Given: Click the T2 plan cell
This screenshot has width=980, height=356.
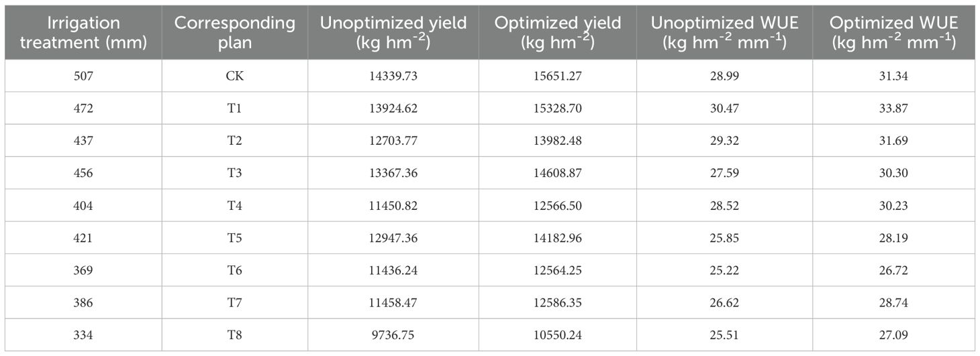Looking at the screenshot, I should pos(234,141).
